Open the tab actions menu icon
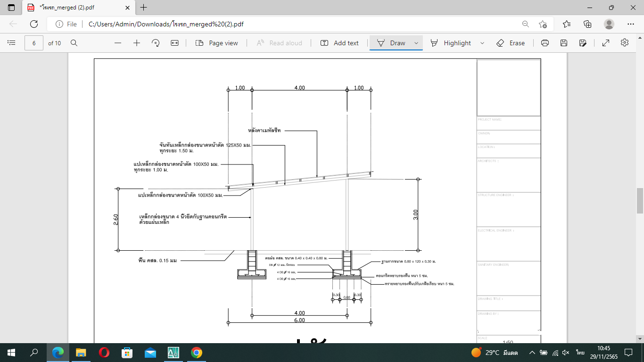644x362 pixels. coord(11,8)
